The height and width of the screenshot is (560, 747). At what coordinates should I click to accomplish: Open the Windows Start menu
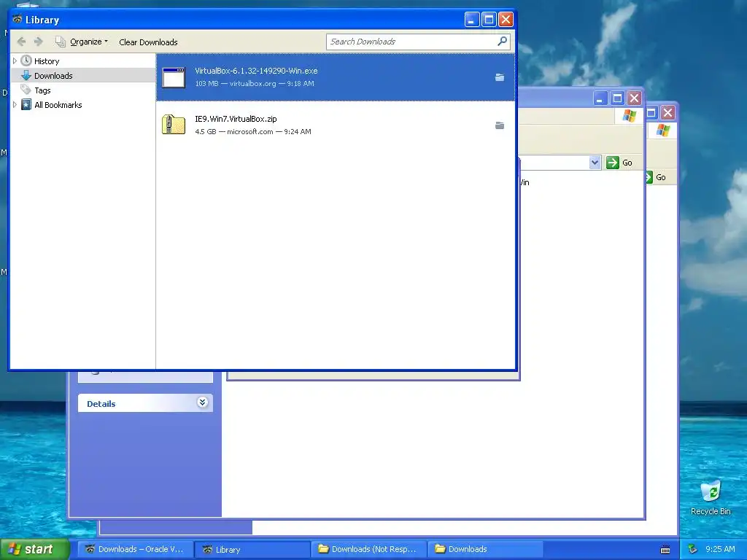click(x=34, y=549)
